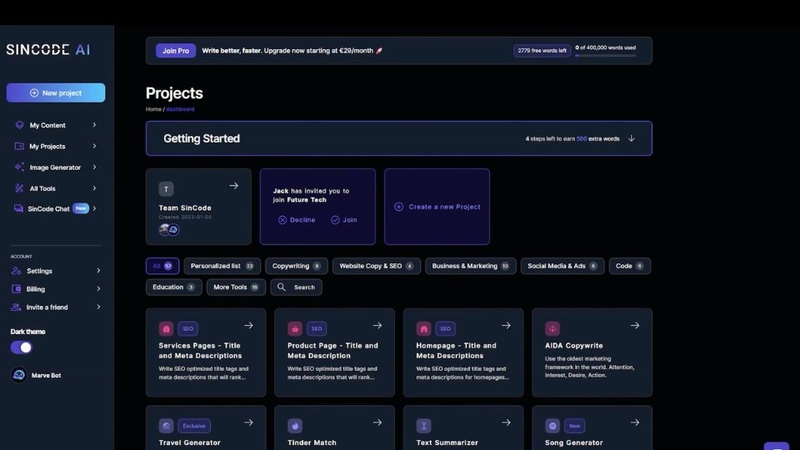The image size is (800, 450).
Task: Click the All Tools icon
Action: coord(19,188)
